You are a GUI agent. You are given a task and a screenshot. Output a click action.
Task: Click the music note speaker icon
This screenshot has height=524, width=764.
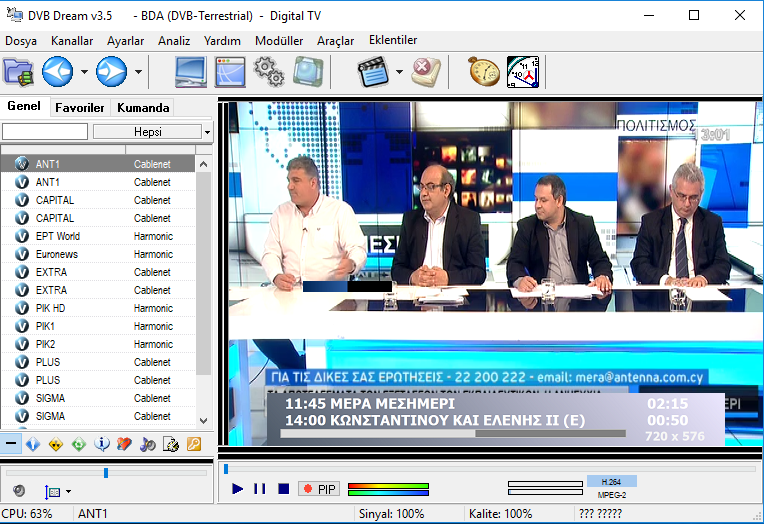click(148, 444)
